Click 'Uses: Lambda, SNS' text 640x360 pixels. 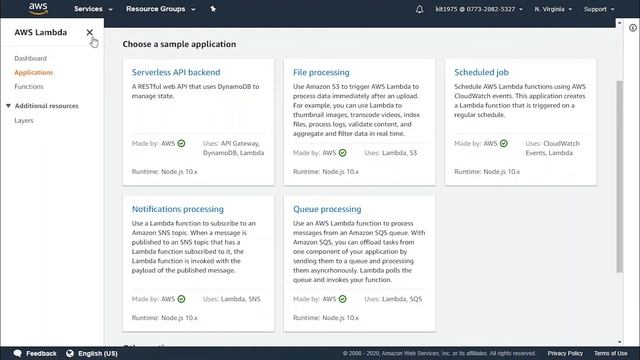231,299
